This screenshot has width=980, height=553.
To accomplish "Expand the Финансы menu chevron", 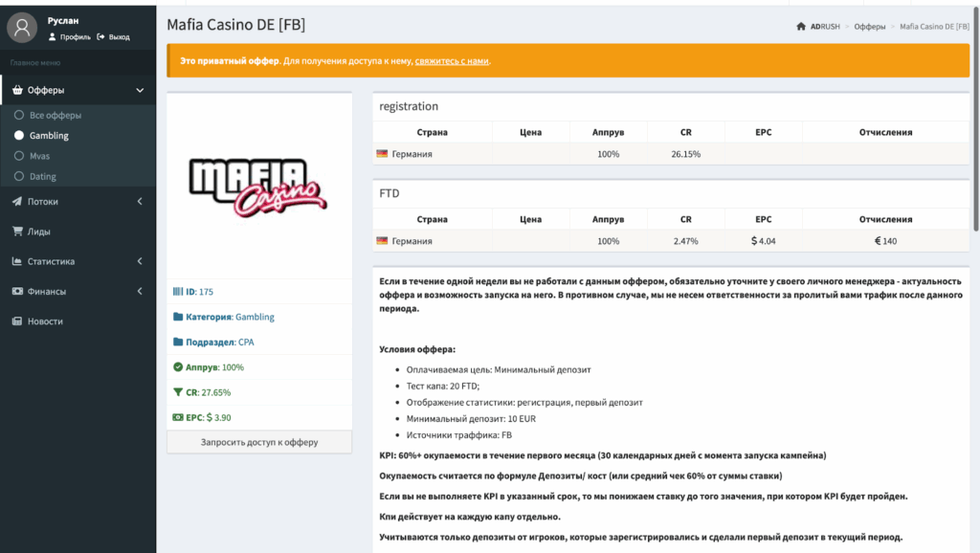I will [140, 291].
